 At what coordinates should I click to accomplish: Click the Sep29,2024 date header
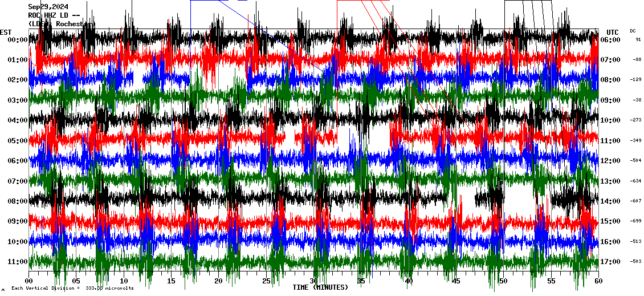tap(48, 7)
